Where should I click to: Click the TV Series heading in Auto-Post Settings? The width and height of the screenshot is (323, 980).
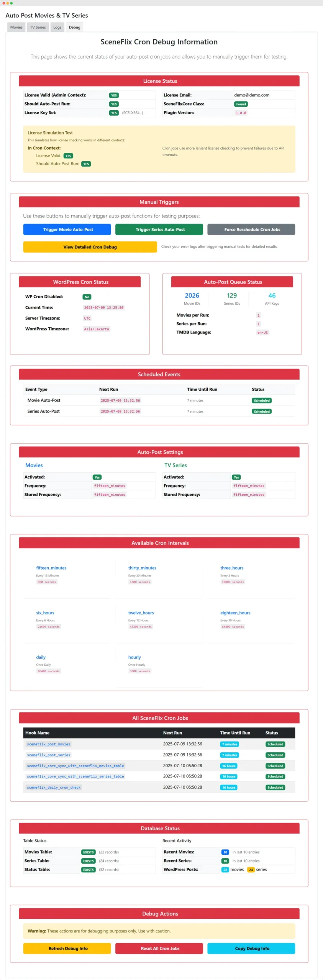click(x=175, y=465)
